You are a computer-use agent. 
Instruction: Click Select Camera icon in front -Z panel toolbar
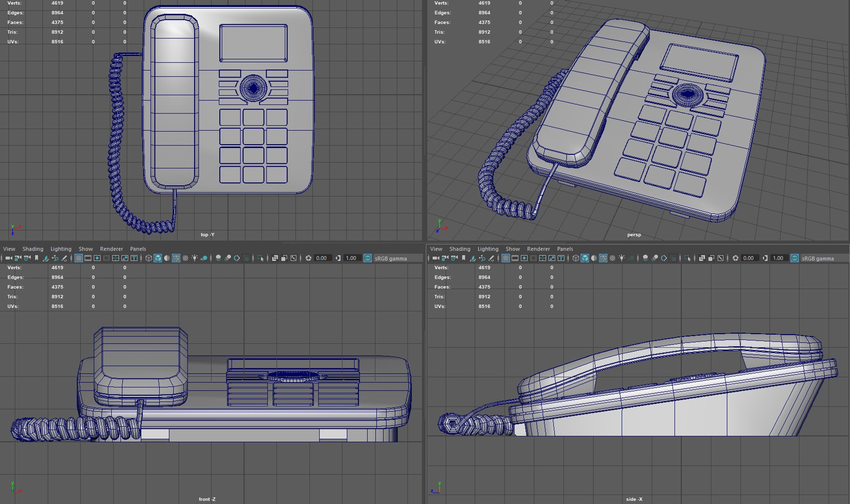coord(8,258)
